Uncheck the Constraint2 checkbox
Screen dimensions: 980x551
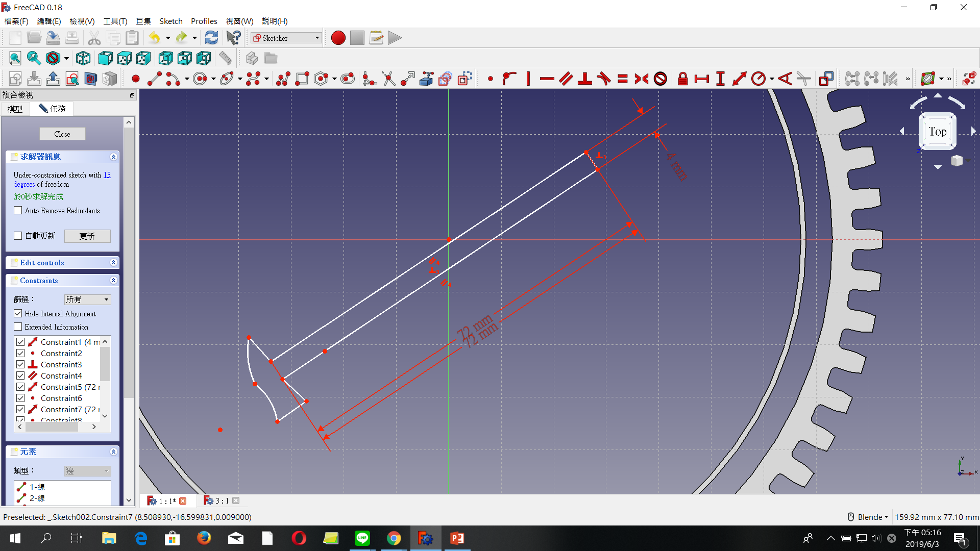coord(20,353)
